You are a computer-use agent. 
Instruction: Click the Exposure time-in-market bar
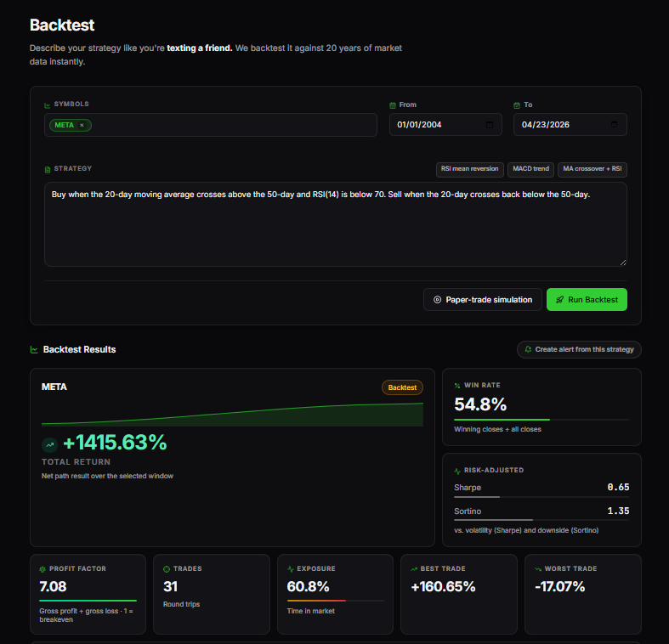[336, 601]
